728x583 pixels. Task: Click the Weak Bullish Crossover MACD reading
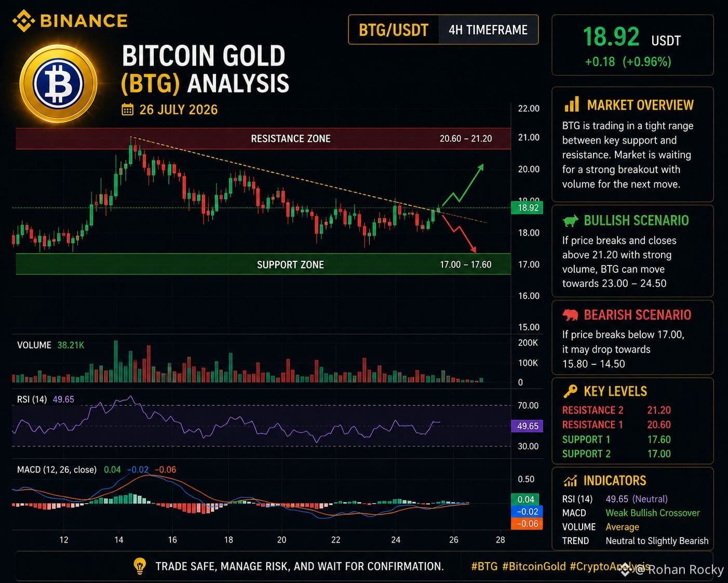pyautogui.click(x=653, y=513)
